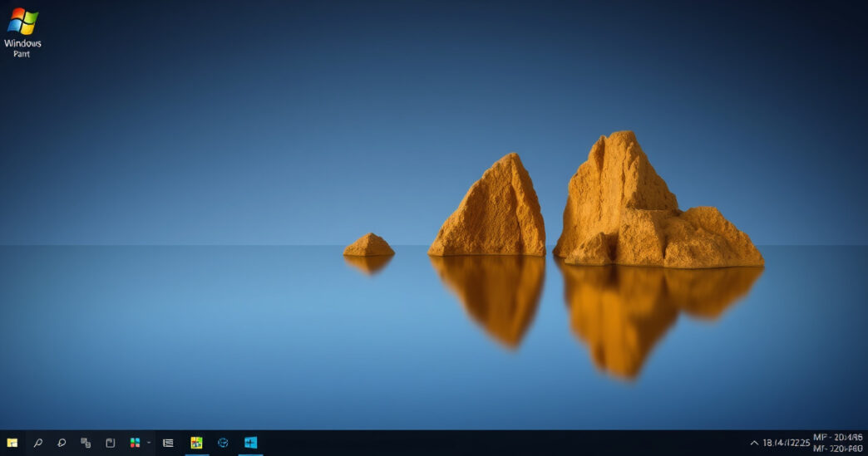Click the speech-bubble icon beside the search
Image resolution: width=868 pixels, height=456 pixels.
click(62, 443)
